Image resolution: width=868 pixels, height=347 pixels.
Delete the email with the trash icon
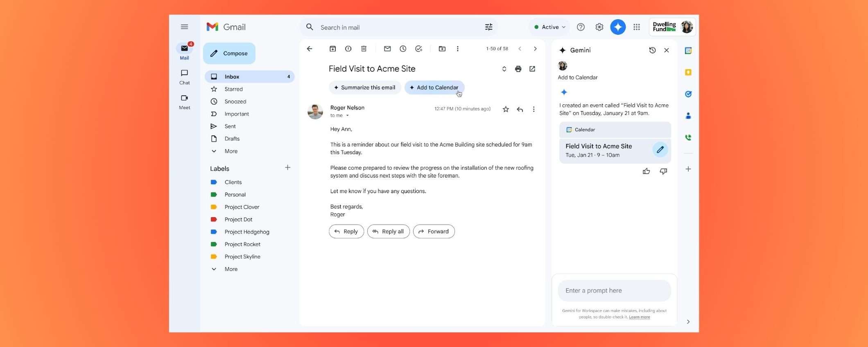pyautogui.click(x=364, y=49)
